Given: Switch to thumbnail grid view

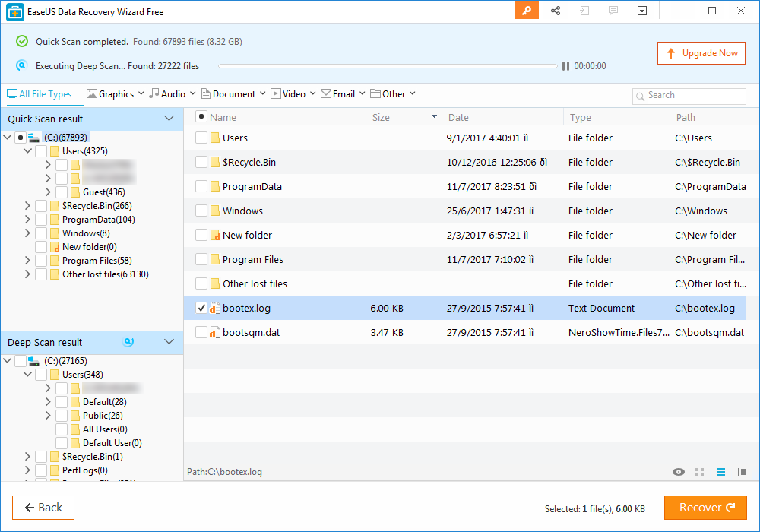Looking at the screenshot, I should [699, 472].
